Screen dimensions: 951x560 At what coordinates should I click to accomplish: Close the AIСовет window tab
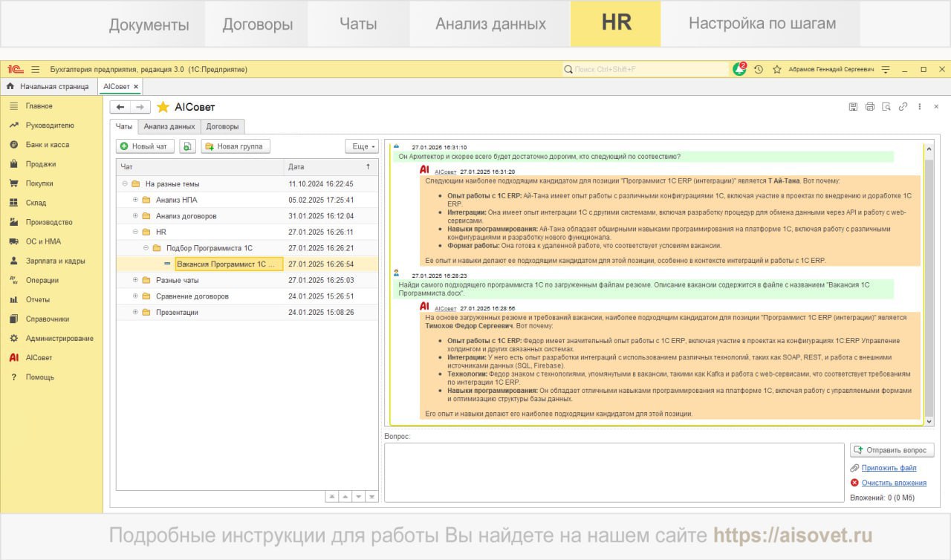(x=136, y=87)
